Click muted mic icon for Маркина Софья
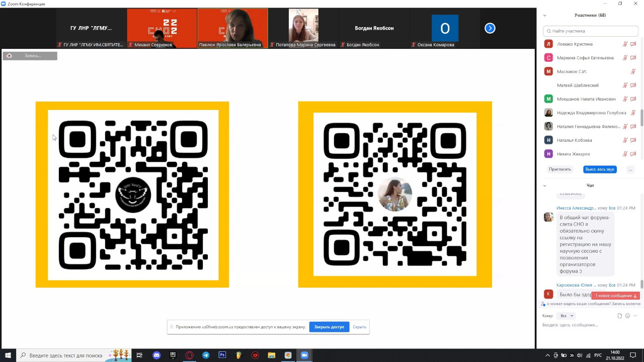The height and width of the screenshot is (362, 644). point(625,58)
